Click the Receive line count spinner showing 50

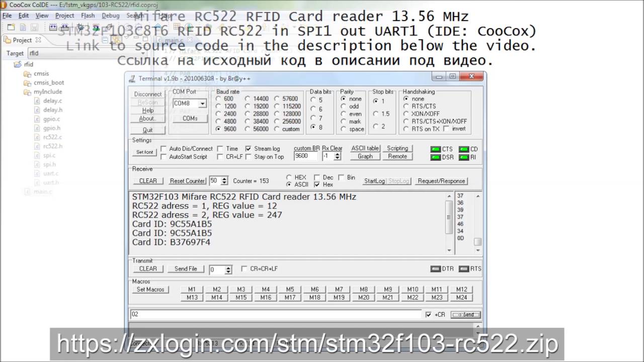pyautogui.click(x=224, y=181)
